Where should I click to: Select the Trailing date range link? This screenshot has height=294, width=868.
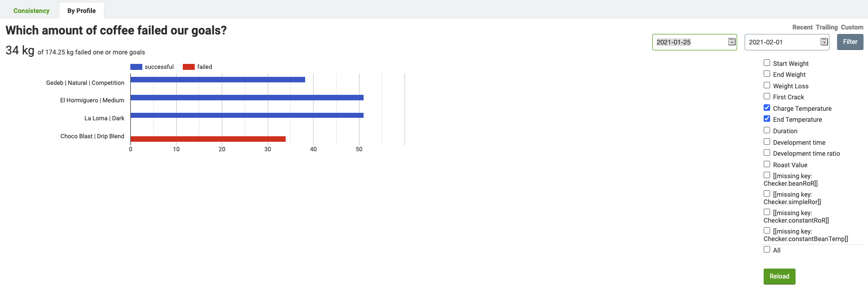[827, 27]
